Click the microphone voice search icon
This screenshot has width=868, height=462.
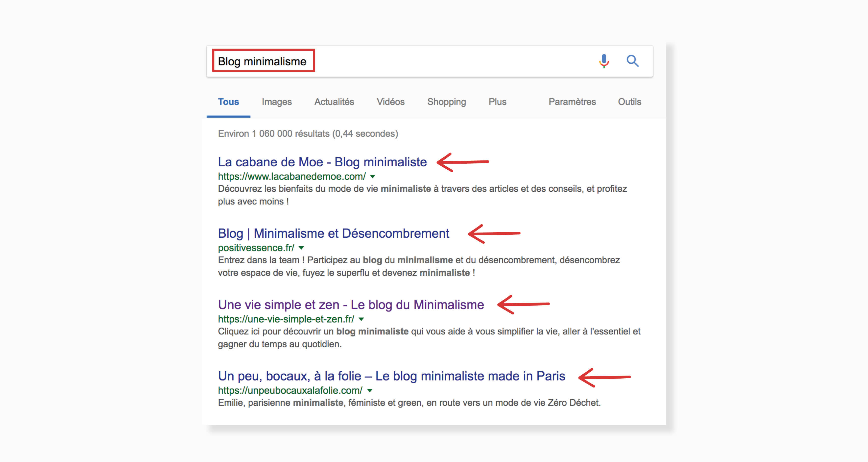point(604,61)
